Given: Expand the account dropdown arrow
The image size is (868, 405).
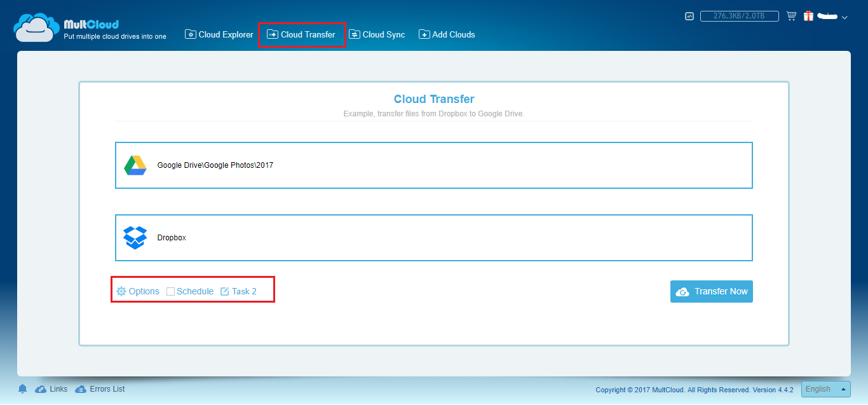Looking at the screenshot, I should (844, 18).
